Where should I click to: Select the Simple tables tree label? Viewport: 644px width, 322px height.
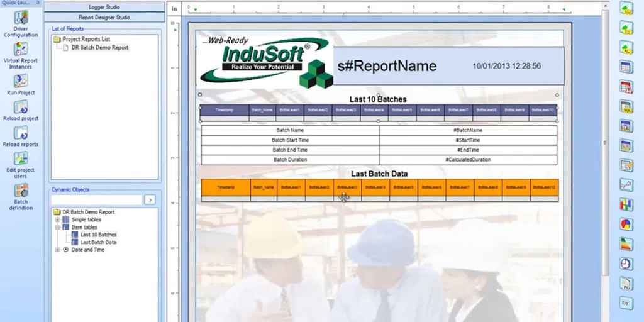(86, 219)
